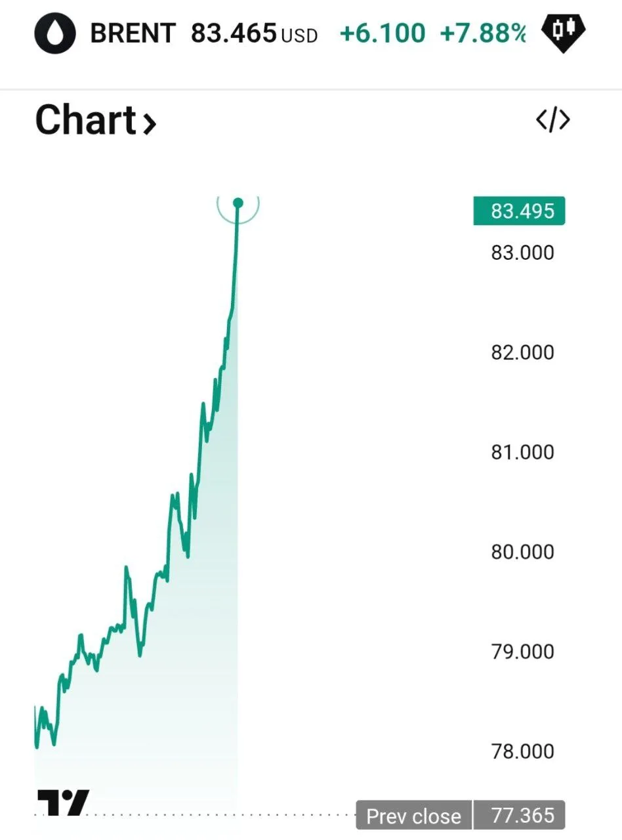Click the Brent oil drop logo icon
Viewport: 622px width, 840px height.
click(55, 33)
